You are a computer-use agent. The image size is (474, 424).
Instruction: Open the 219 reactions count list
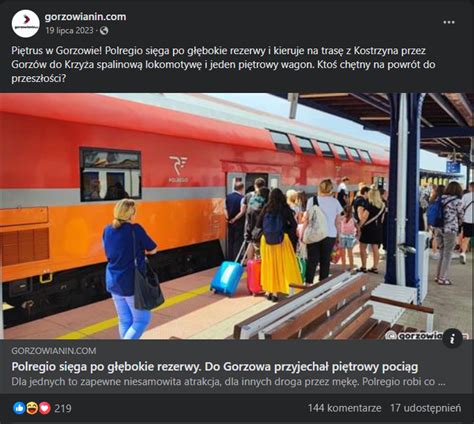coord(63,408)
